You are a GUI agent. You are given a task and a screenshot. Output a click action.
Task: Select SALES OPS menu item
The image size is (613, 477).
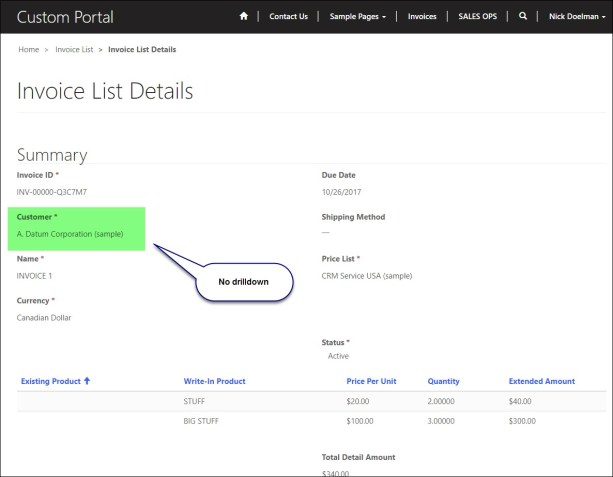tap(479, 17)
